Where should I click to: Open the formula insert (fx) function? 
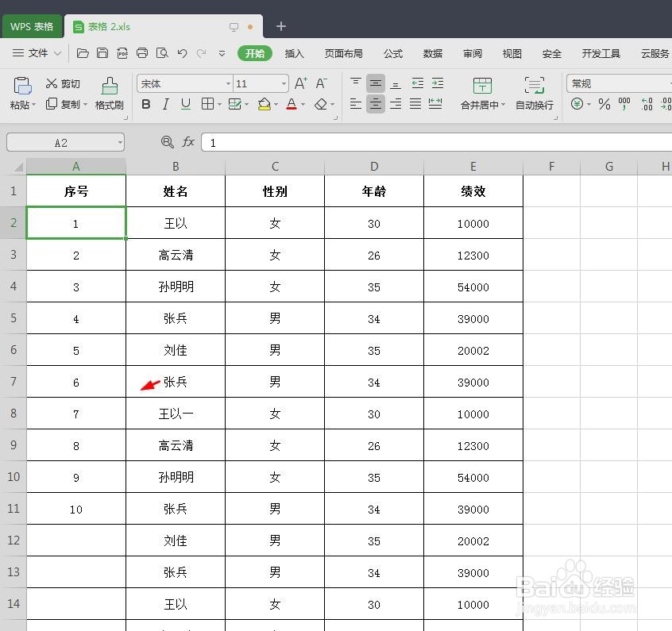pos(188,142)
